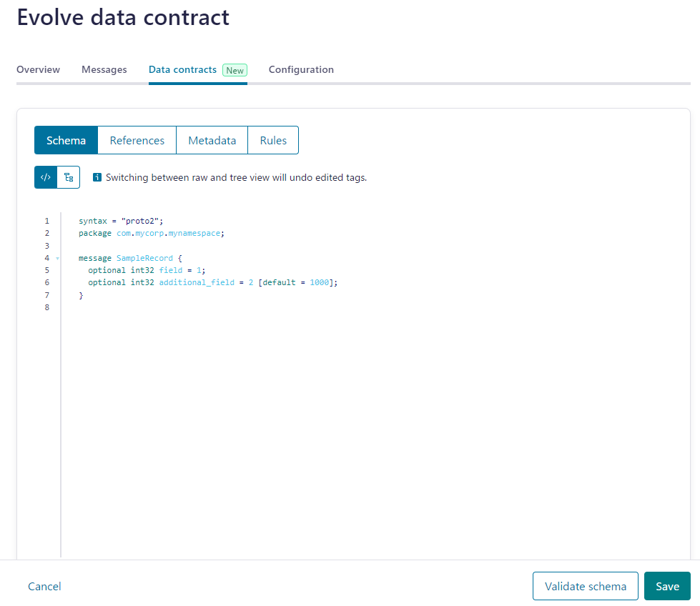Click the info icon beside the switching notice
The width and height of the screenshot is (700, 606).
click(97, 177)
